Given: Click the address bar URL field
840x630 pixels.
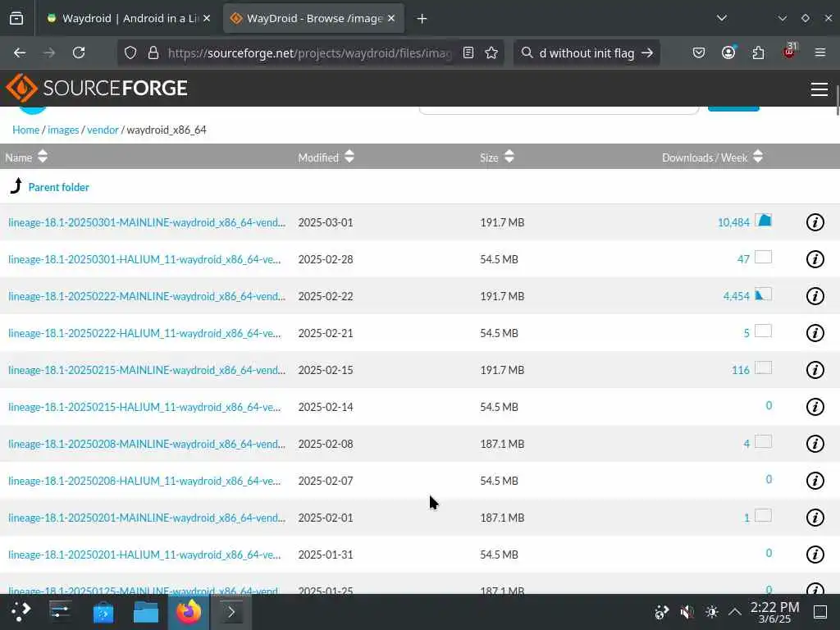Looking at the screenshot, I should click(309, 53).
